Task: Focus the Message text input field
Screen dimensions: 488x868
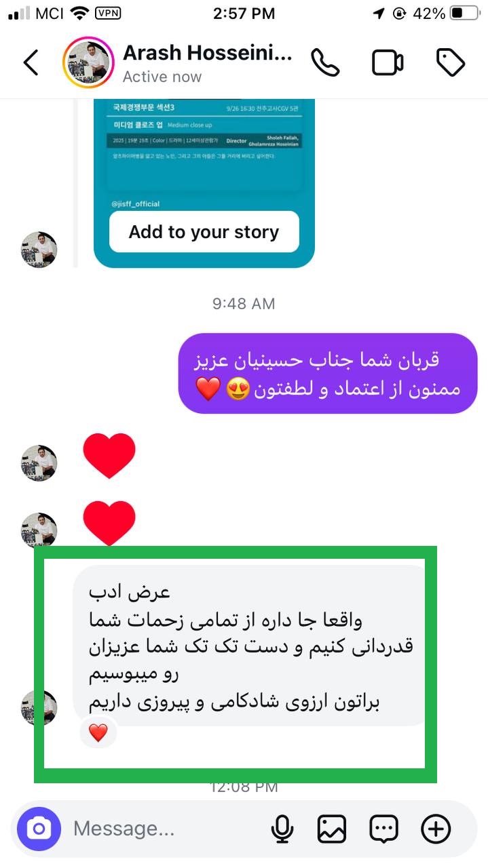Action: pyautogui.click(x=163, y=829)
